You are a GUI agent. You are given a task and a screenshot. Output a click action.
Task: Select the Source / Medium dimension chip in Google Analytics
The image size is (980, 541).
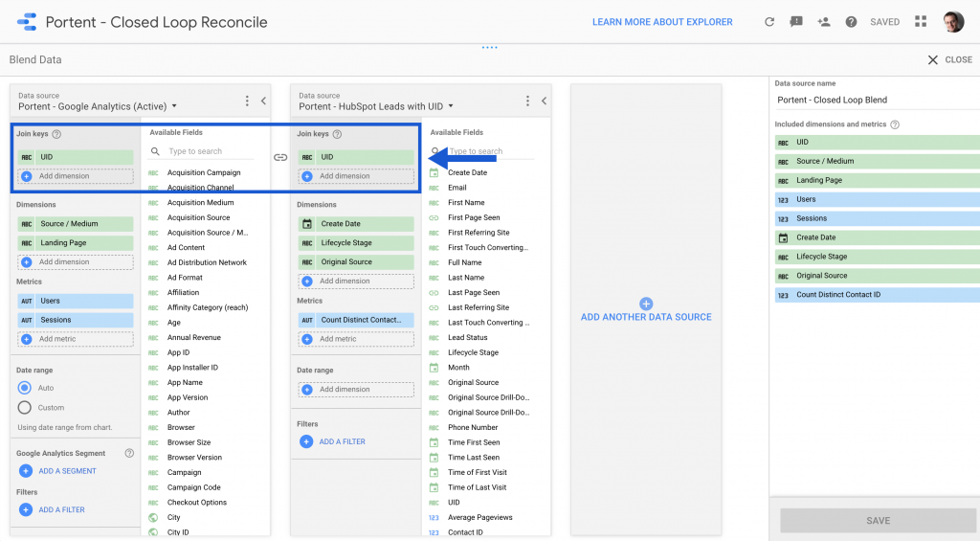[75, 224]
